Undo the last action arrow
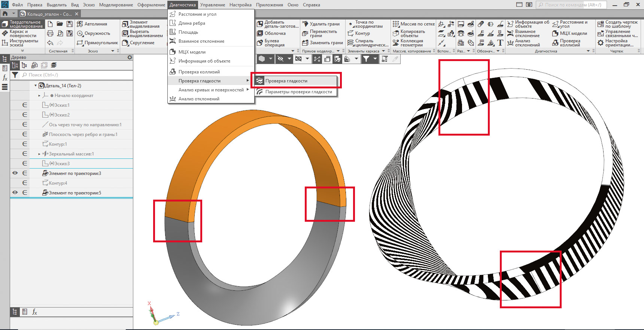 tap(50, 43)
